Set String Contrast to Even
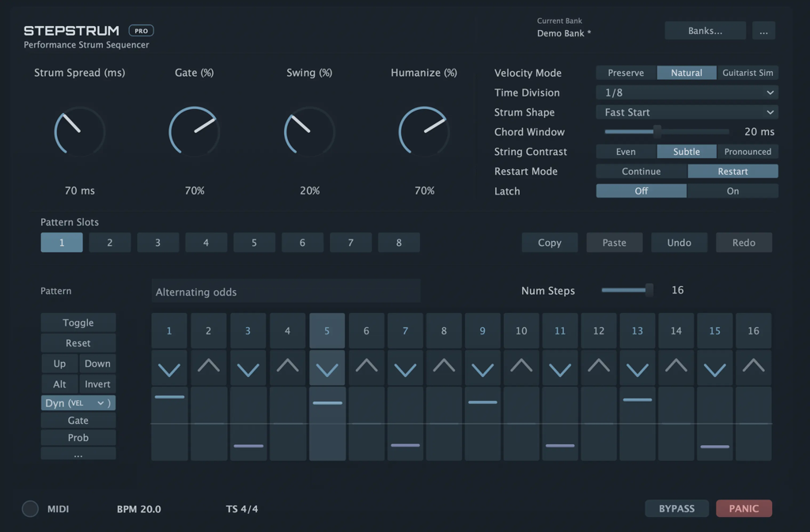This screenshot has height=532, width=810. pos(626,152)
